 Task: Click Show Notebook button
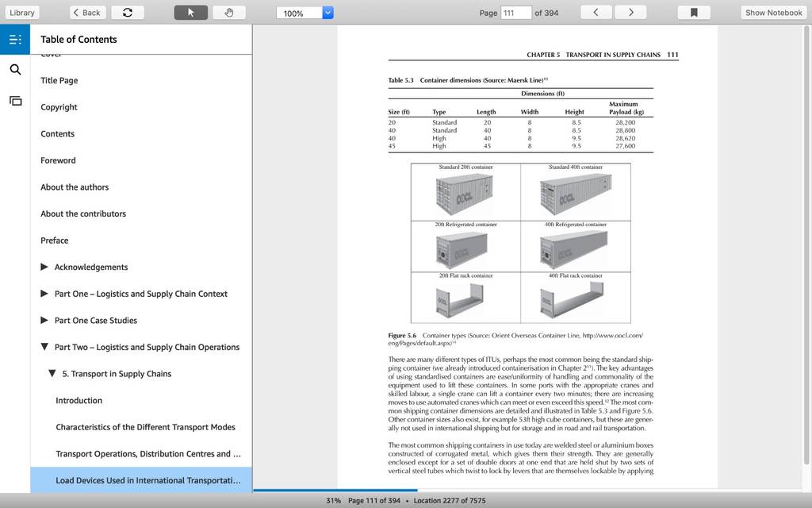tap(774, 13)
